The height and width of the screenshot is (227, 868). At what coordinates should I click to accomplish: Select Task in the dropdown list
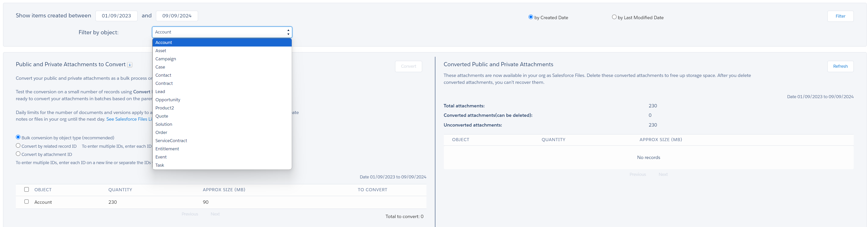[222, 165]
